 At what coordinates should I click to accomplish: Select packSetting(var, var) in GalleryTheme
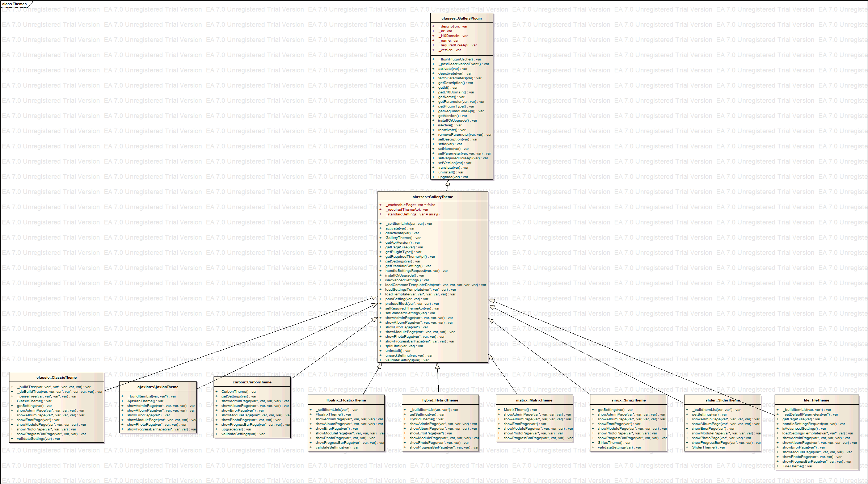(406, 299)
